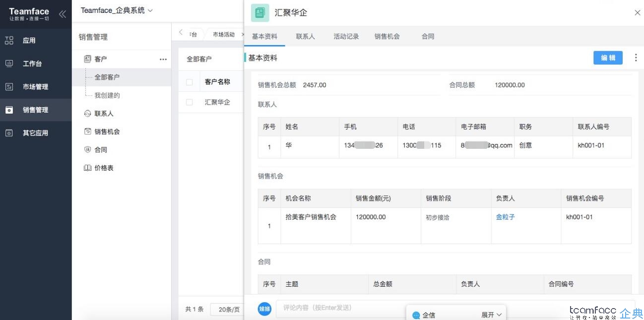
Task: Expand the 企信 panel with 展开
Action: (492, 315)
